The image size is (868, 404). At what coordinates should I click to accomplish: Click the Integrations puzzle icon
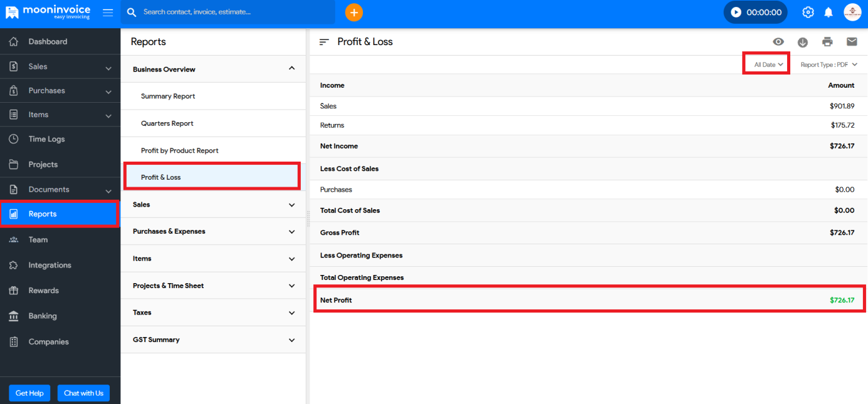pyautogui.click(x=14, y=265)
